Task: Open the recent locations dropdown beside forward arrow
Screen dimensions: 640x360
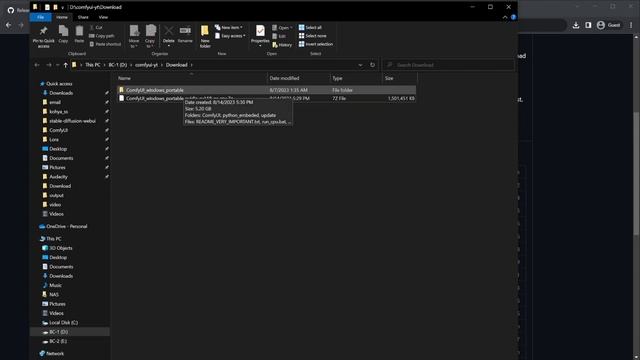Action: (57, 65)
